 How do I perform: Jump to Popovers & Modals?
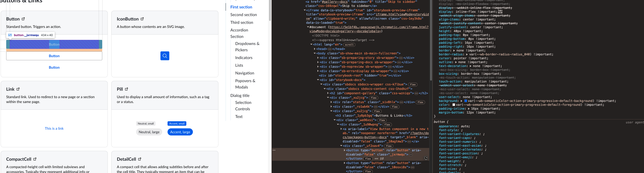(245, 84)
